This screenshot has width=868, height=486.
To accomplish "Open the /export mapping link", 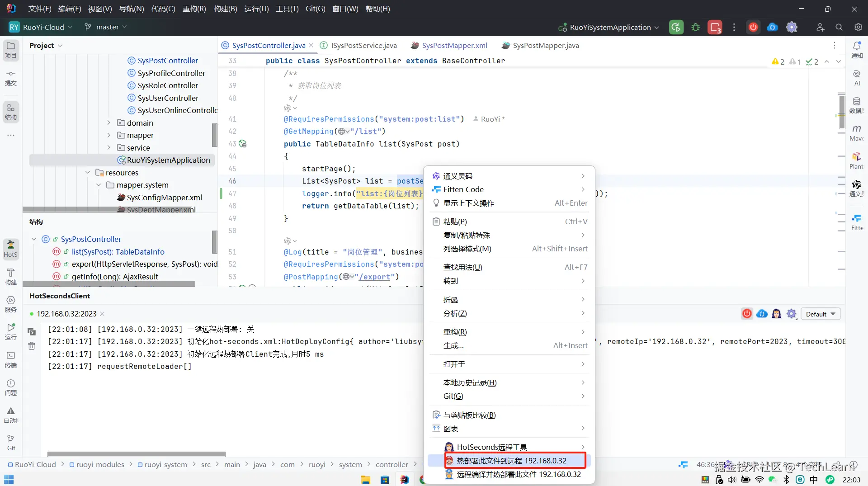I will [374, 277].
